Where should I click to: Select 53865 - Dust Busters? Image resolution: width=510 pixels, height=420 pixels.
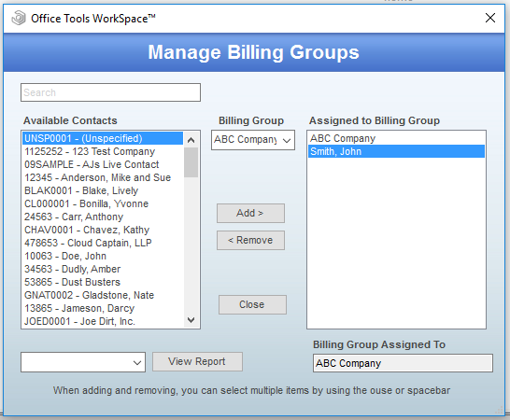point(103,282)
